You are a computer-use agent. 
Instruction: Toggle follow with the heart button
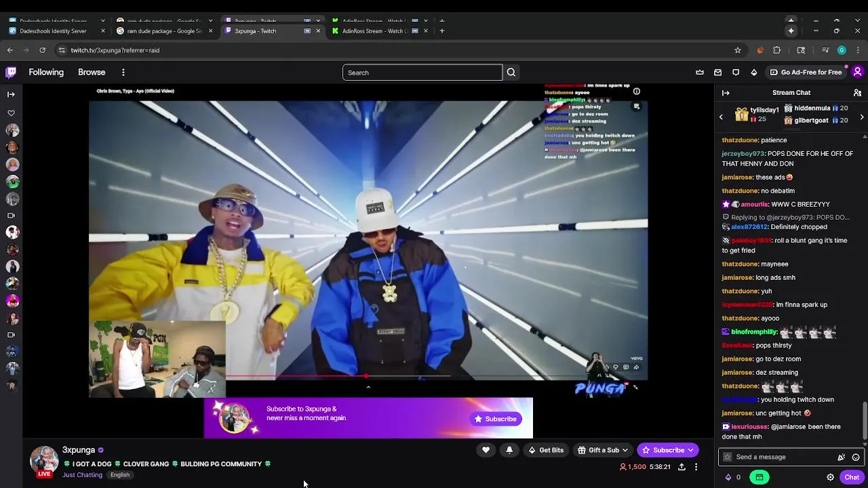486,450
